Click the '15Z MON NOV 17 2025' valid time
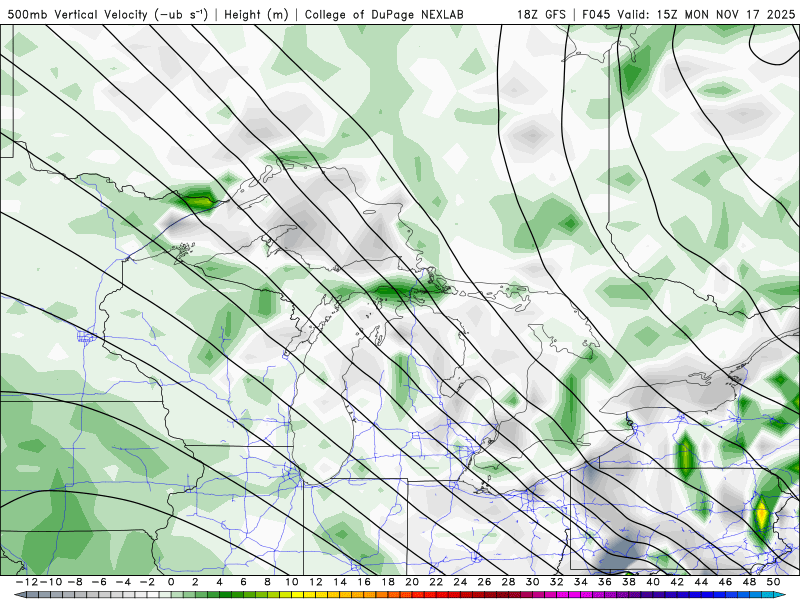The width and height of the screenshot is (800, 600). pyautogui.click(x=726, y=14)
